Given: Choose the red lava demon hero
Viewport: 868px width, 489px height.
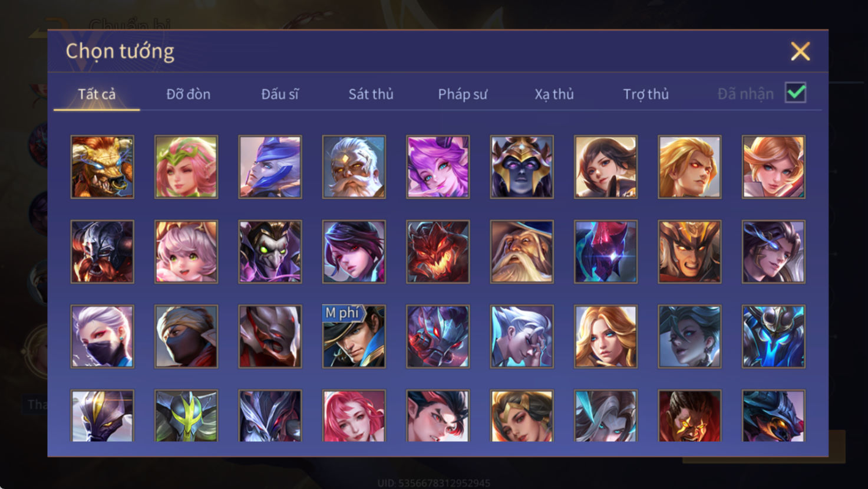Looking at the screenshot, I should (x=438, y=252).
